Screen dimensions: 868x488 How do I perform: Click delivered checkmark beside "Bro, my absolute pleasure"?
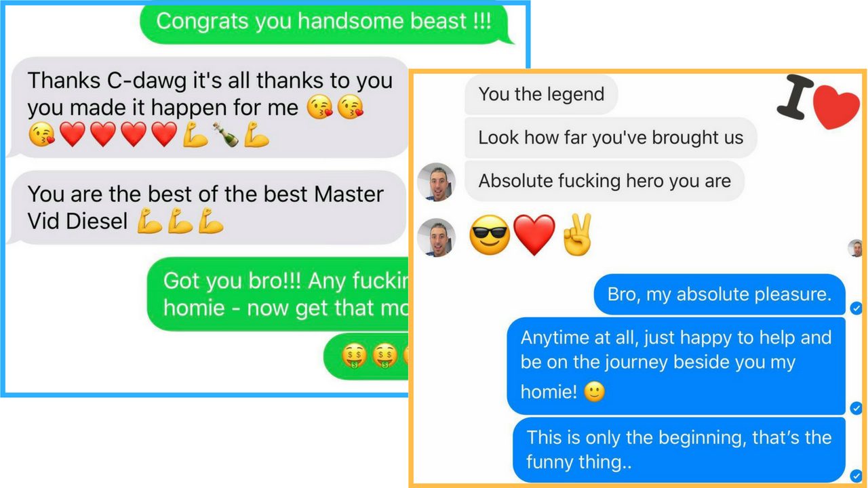[x=856, y=308]
